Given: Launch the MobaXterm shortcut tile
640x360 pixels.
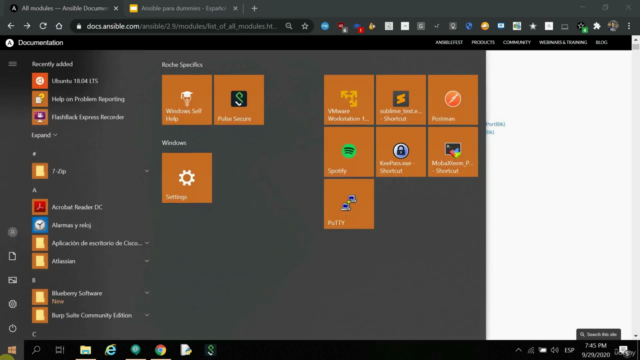Looking at the screenshot, I should [x=453, y=152].
